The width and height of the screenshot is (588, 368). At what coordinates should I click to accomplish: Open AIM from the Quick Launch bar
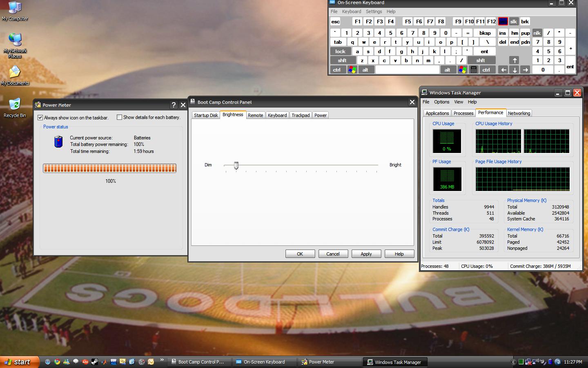click(x=85, y=362)
